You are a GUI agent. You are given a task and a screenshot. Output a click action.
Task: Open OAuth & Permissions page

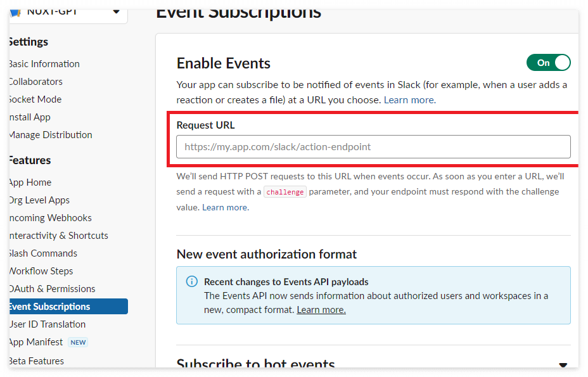[x=52, y=288]
